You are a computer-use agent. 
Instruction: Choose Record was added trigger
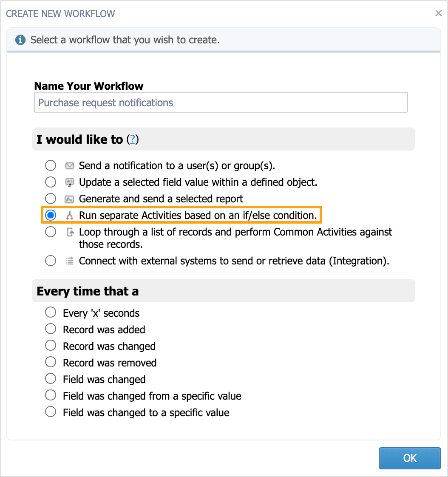51,329
